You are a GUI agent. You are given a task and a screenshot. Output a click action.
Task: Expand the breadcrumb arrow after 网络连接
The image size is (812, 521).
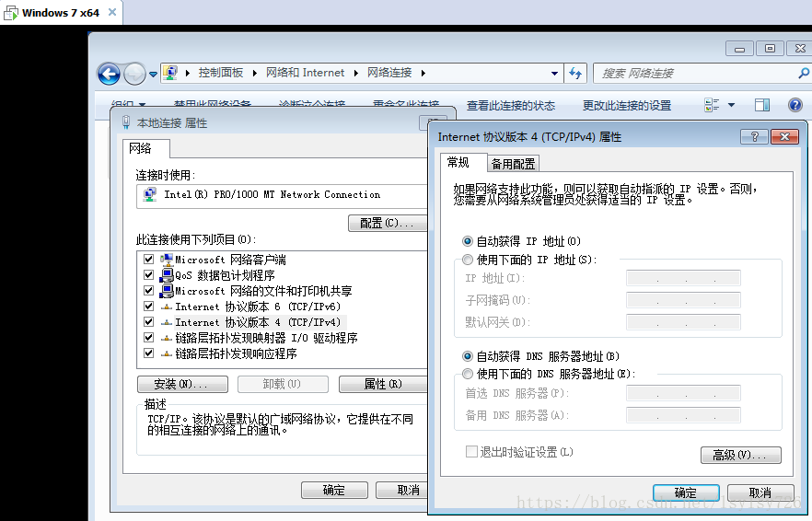pos(423,73)
